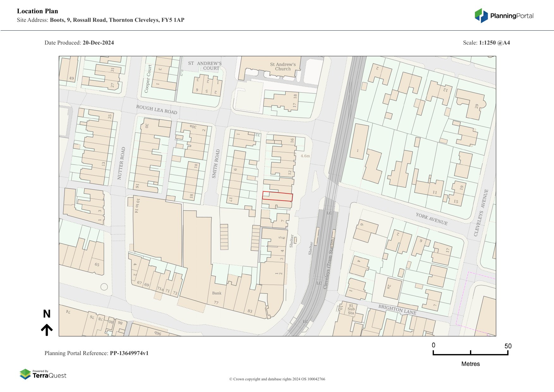Click the BRIGHTON LANE street label
The width and height of the screenshot is (554, 392).
pos(397,310)
